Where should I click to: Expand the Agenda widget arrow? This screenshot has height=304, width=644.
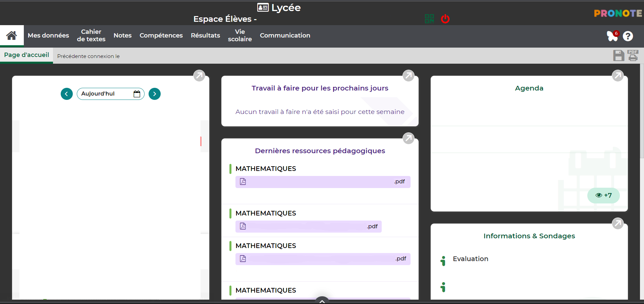[x=618, y=76]
